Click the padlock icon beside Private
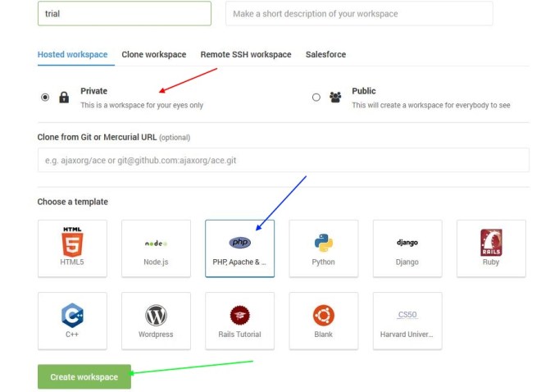The width and height of the screenshot is (541, 392). (x=64, y=98)
